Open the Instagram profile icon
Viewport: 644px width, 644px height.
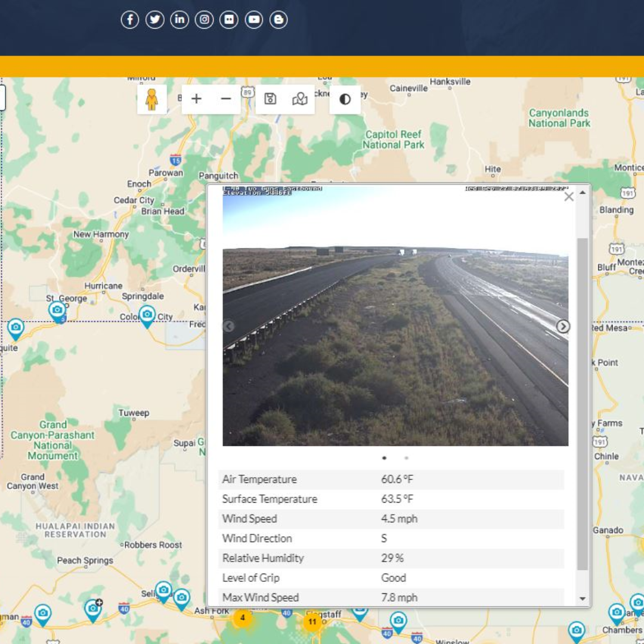point(204,19)
